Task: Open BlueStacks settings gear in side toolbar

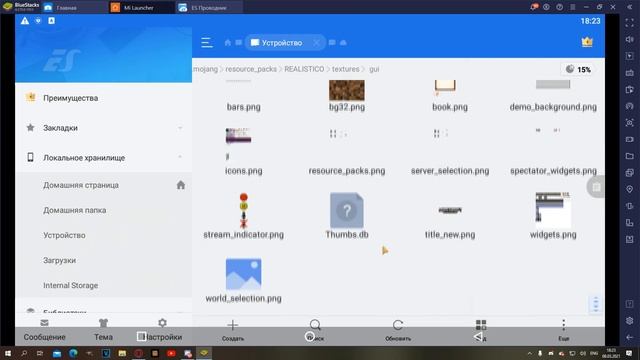Action: tap(629, 321)
